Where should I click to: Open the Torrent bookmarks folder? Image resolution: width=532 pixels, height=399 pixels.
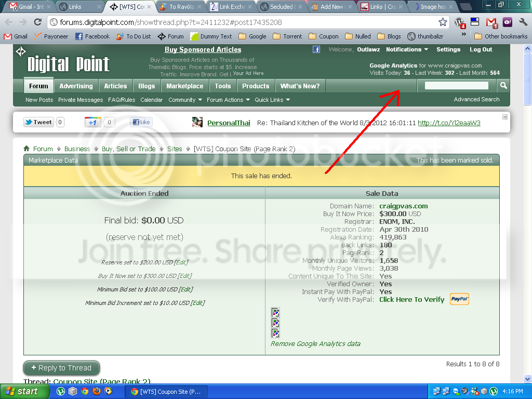(287, 36)
